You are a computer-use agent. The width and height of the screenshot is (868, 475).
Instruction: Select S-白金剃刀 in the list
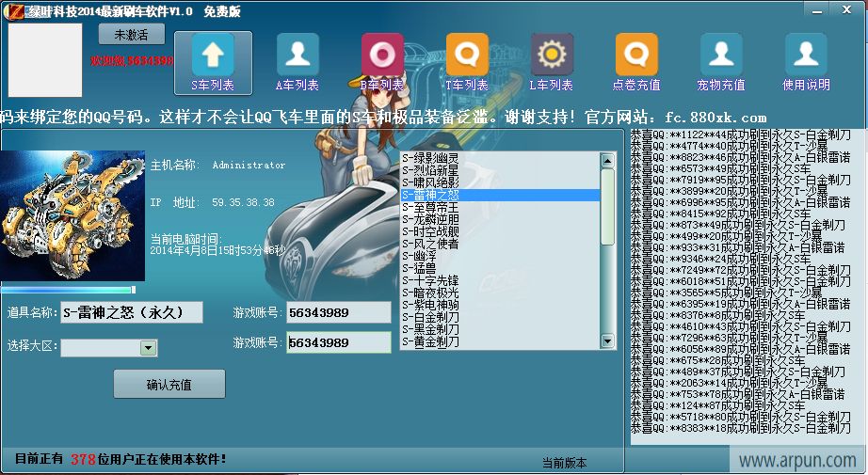pyautogui.click(x=501, y=317)
